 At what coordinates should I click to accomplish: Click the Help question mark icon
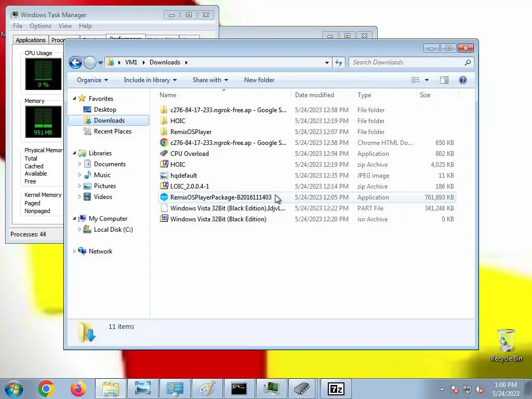463,80
